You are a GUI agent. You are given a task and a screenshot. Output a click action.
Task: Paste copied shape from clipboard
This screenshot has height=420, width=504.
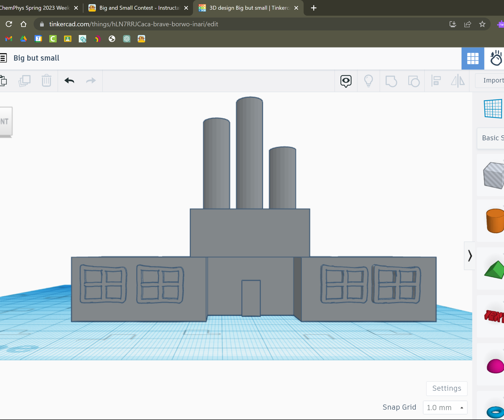[3, 81]
